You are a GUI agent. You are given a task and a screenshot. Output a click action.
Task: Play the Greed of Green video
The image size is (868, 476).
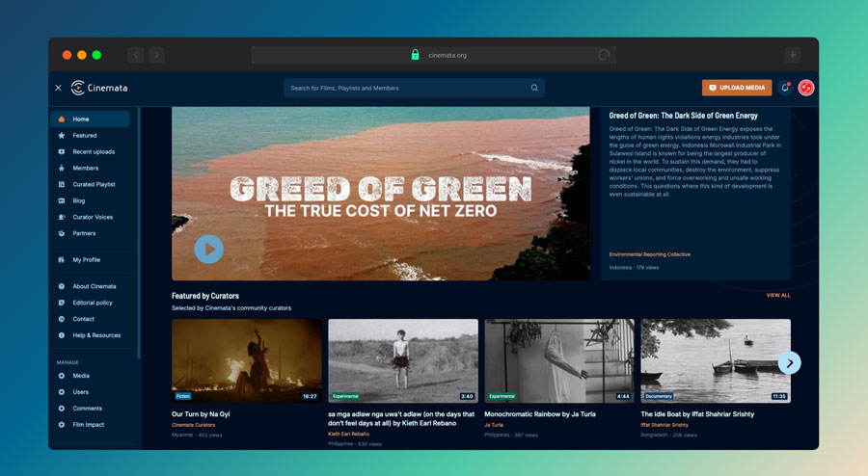[208, 250]
